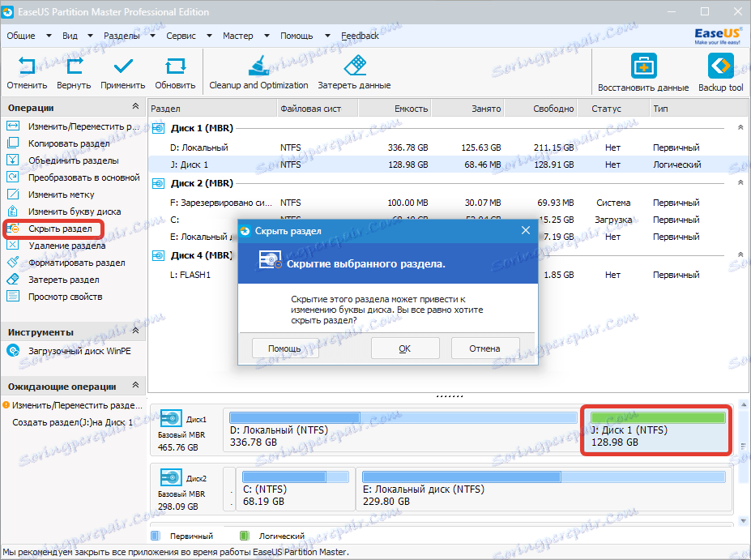Collapse the Ожидающие операции panel
This screenshot has width=751, height=560.
(135, 385)
